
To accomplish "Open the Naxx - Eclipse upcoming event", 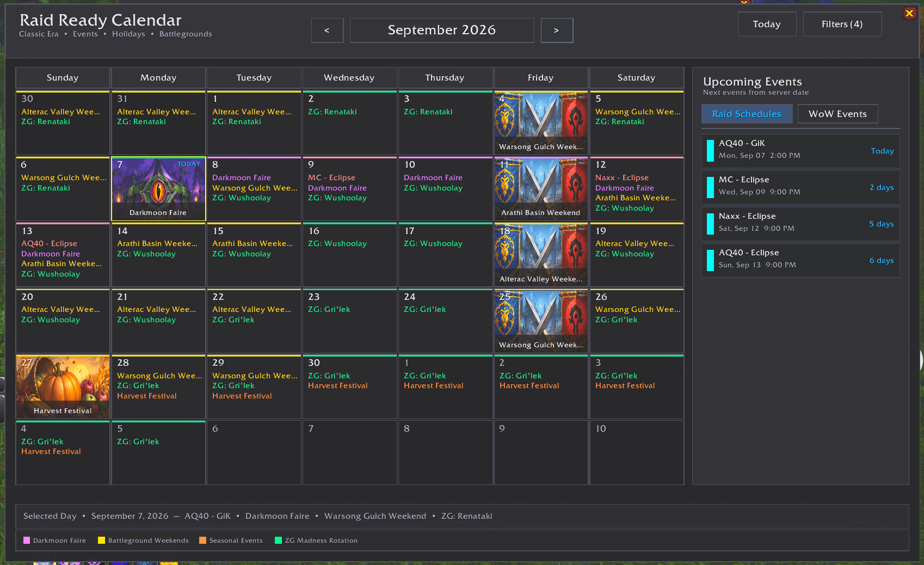I will click(800, 224).
